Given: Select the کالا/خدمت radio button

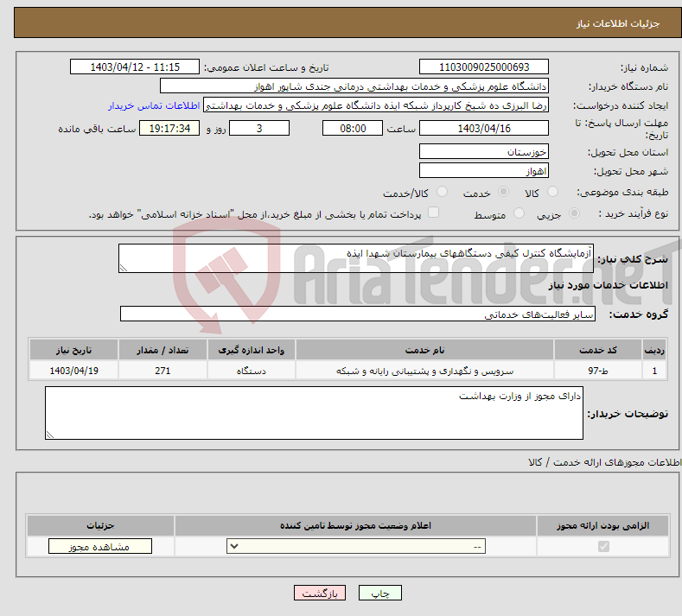Looking at the screenshot, I should tap(442, 192).
